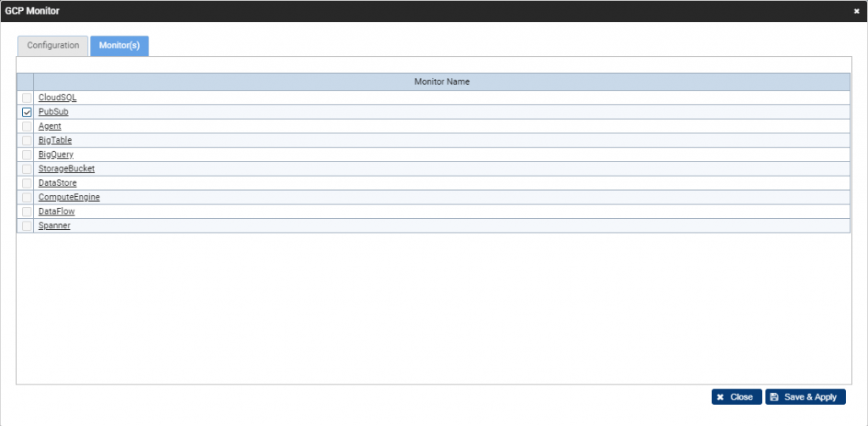Click the Save & Apply button
The width and height of the screenshot is (868, 426).
coord(805,396)
